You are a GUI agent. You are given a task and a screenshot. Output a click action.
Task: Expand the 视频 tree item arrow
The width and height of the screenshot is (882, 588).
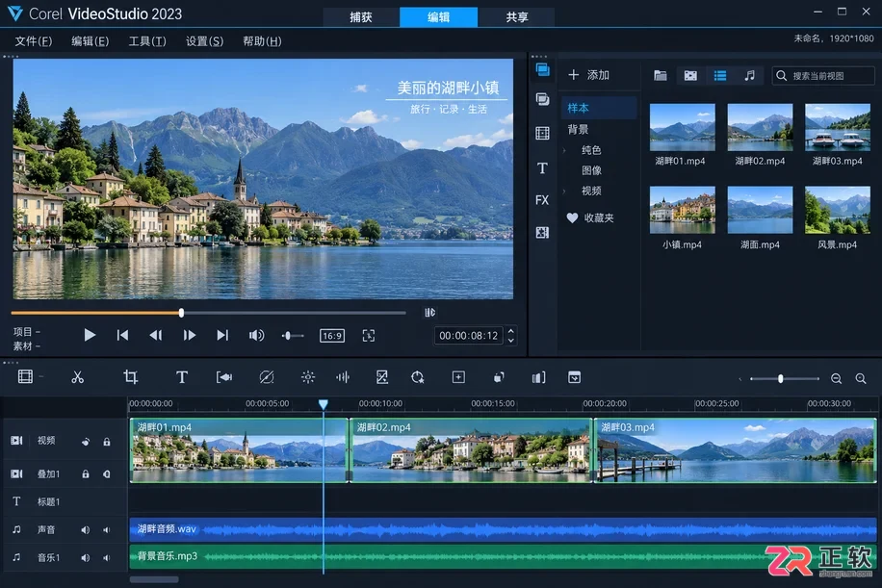tap(565, 192)
